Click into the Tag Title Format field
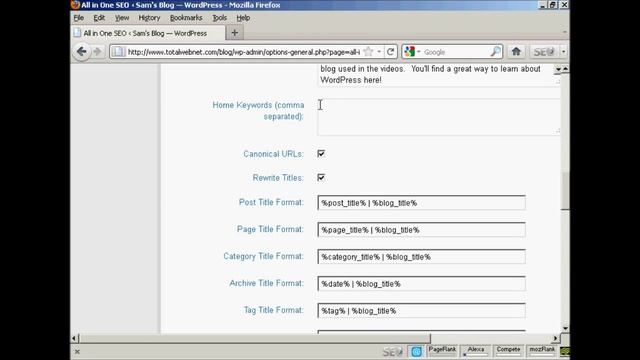 [x=421, y=311]
